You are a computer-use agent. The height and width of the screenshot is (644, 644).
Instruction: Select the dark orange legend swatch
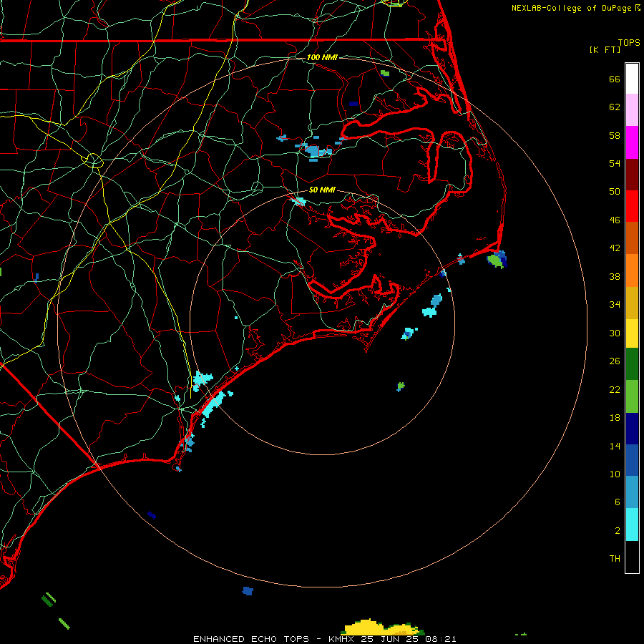click(632, 238)
